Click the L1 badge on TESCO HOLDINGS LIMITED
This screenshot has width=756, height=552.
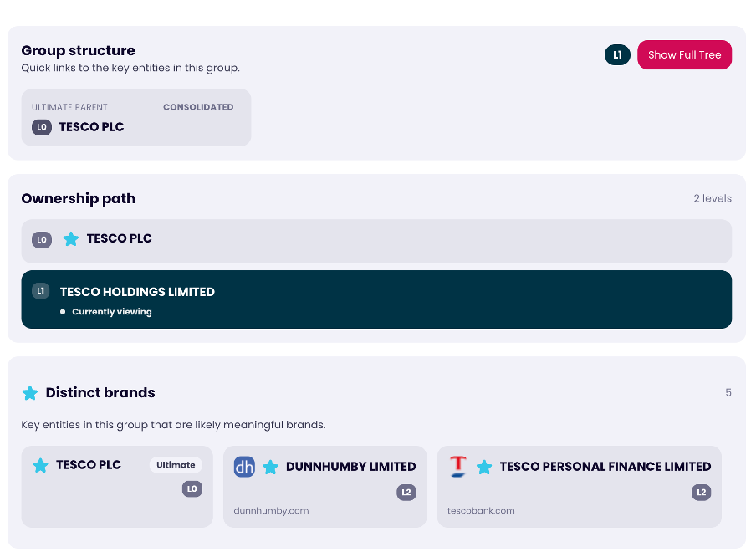(x=40, y=291)
